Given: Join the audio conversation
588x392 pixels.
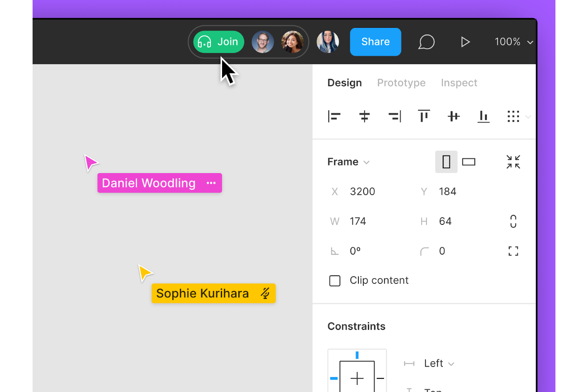Looking at the screenshot, I should 219,42.
